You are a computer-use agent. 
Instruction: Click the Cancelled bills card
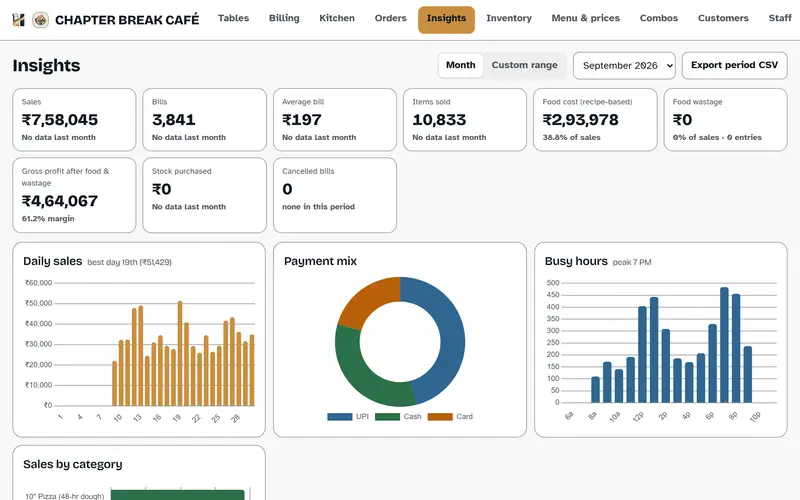[x=335, y=195]
